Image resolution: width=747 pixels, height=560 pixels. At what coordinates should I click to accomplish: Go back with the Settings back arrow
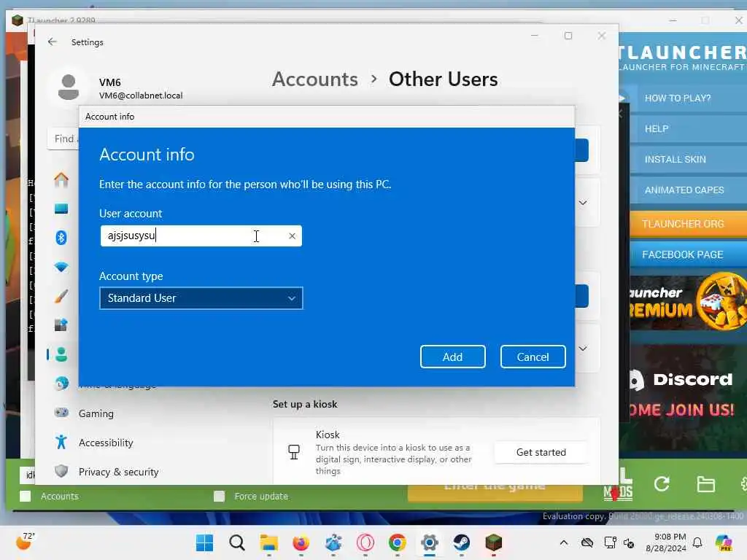(53, 42)
